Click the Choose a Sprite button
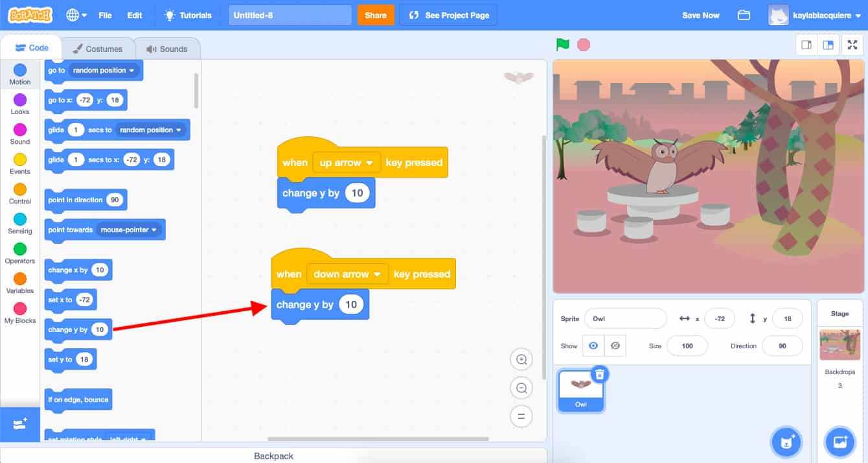 click(x=787, y=442)
